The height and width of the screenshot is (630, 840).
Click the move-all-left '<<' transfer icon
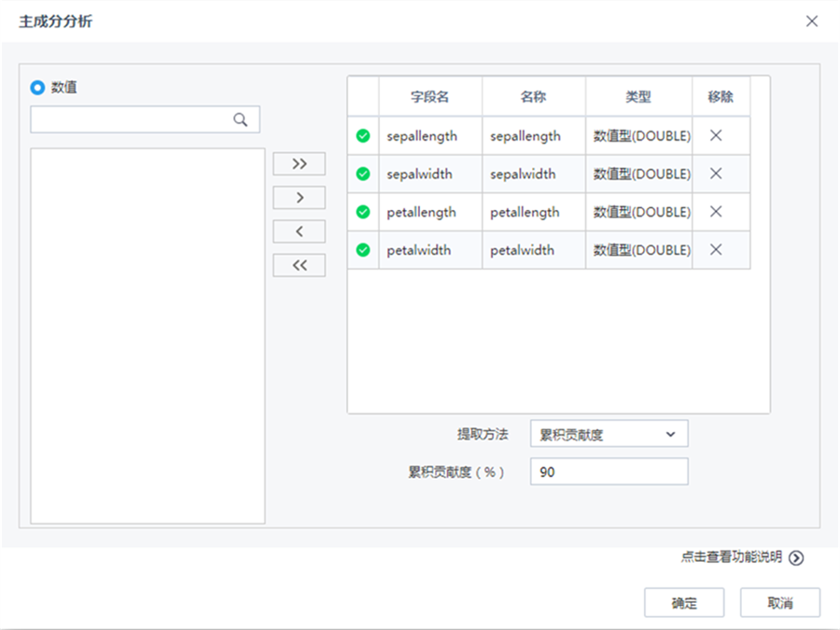[x=299, y=265]
